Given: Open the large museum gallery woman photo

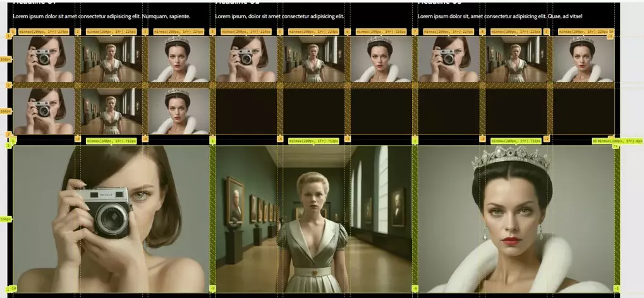Looking at the screenshot, I should pos(314,219).
